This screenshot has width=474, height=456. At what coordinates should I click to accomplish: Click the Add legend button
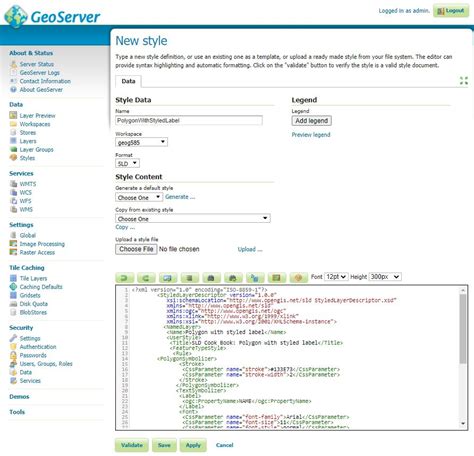312,121
